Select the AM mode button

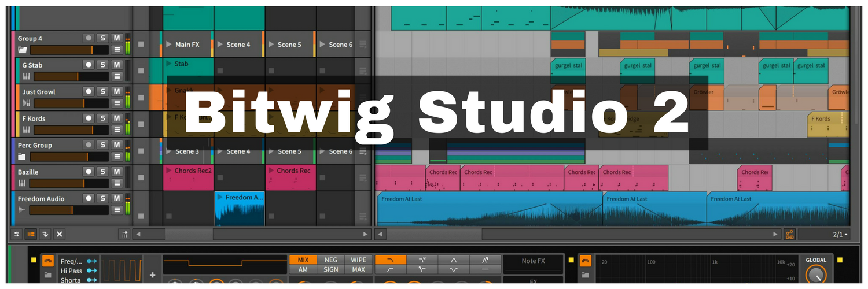(x=303, y=269)
